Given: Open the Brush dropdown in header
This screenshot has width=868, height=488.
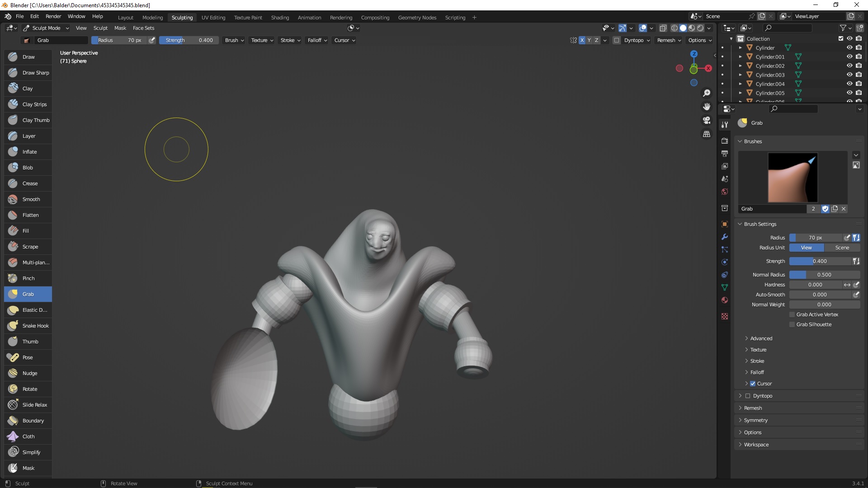Looking at the screenshot, I should point(234,40).
